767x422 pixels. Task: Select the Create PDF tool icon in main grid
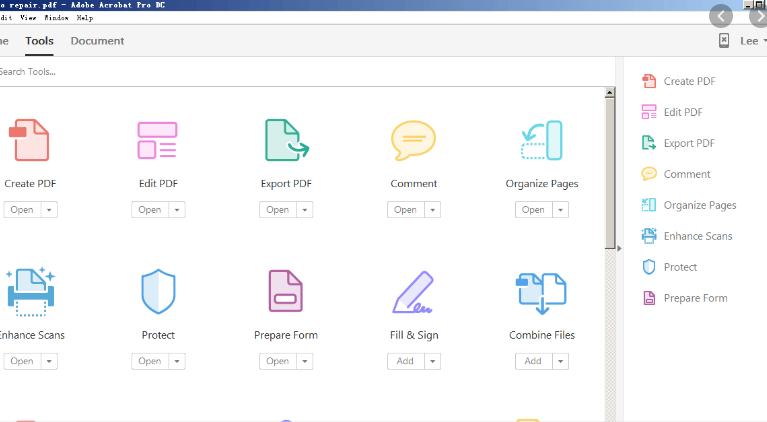[29, 140]
